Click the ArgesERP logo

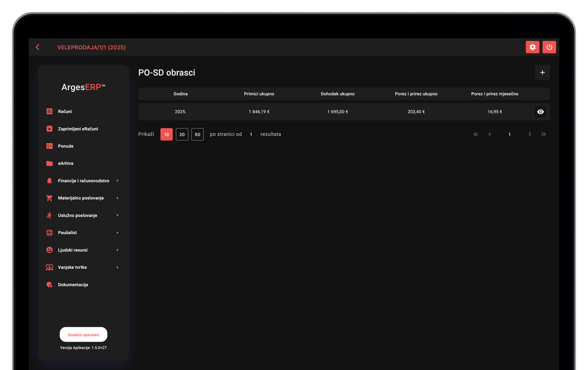[83, 87]
